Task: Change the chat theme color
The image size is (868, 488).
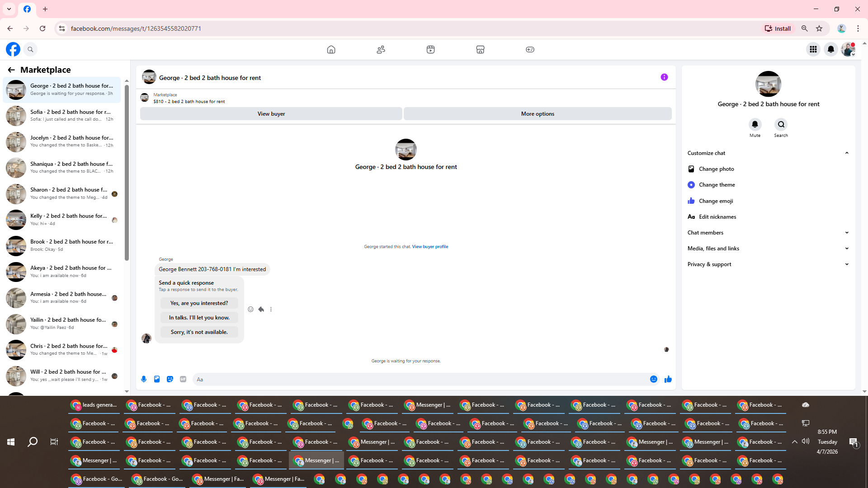Action: tap(717, 185)
